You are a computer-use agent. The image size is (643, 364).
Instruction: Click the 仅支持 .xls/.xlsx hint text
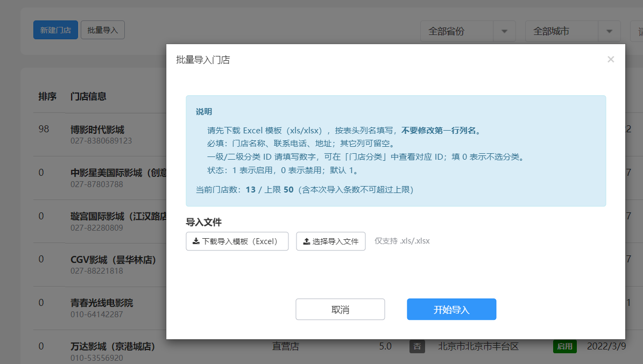coord(402,241)
